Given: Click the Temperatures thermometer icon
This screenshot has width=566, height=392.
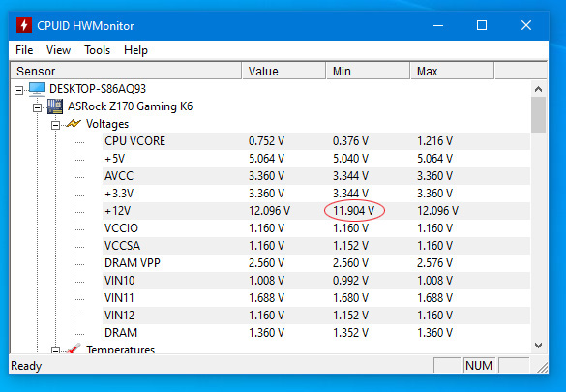Looking at the screenshot, I should tap(74, 348).
